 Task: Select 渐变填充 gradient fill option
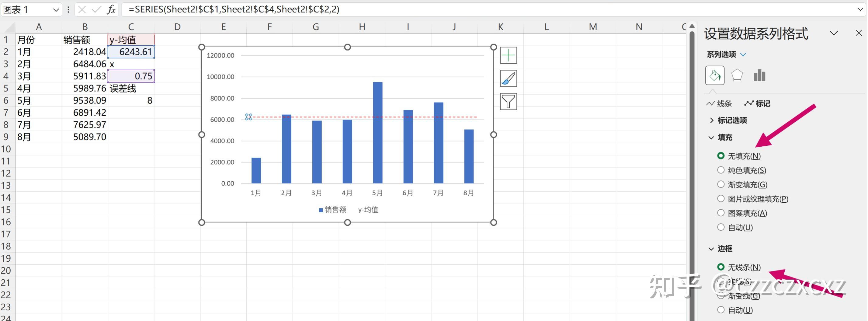742,184
